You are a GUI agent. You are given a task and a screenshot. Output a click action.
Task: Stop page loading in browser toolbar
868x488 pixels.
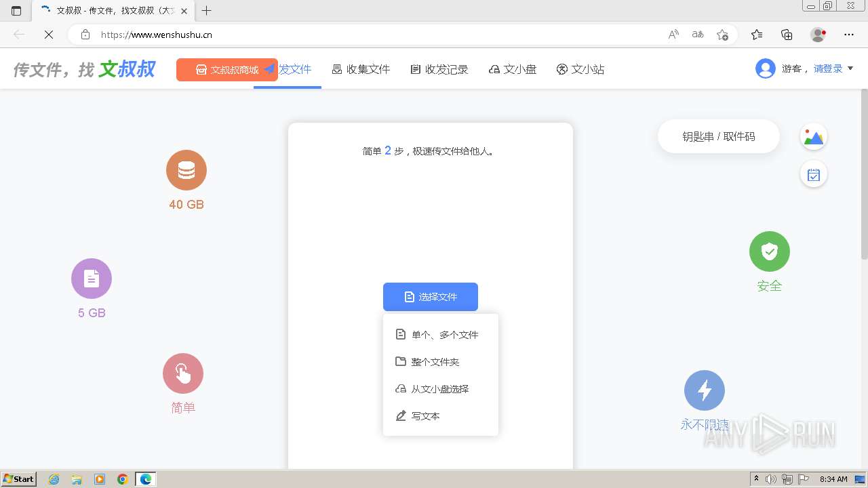(x=49, y=35)
